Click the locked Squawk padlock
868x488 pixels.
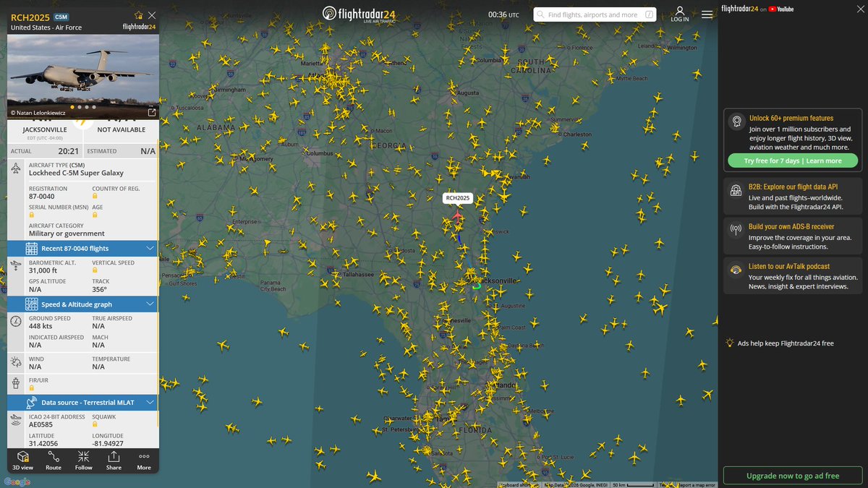click(x=95, y=426)
